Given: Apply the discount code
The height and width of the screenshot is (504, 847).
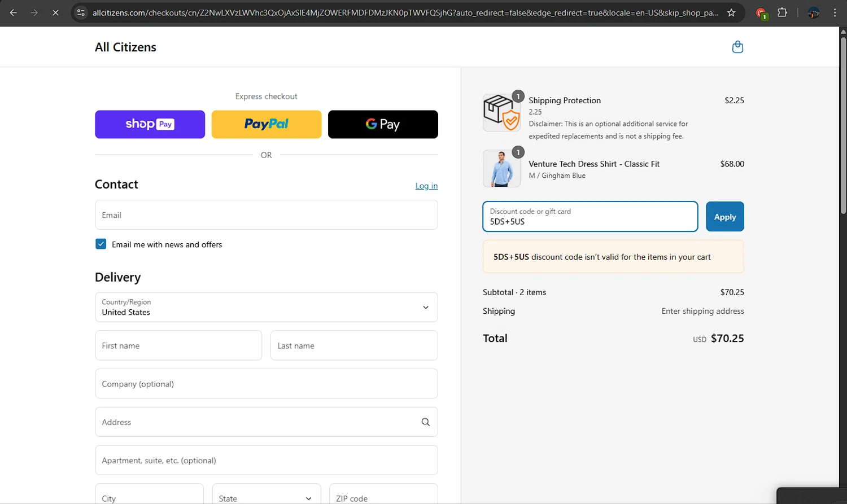Looking at the screenshot, I should click(x=725, y=217).
